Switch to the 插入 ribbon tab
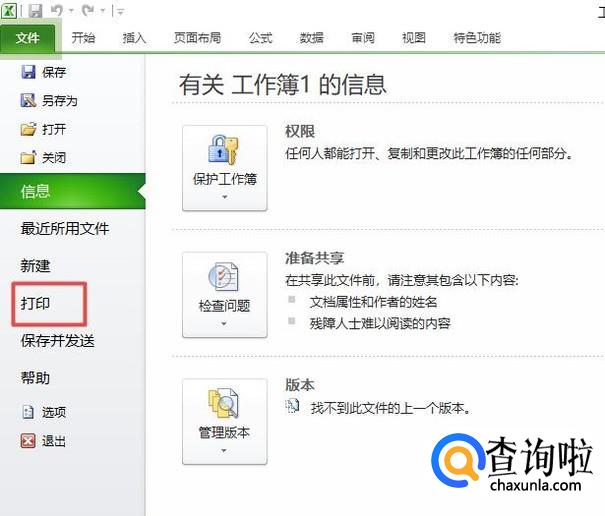The height and width of the screenshot is (516, 605). (134, 37)
